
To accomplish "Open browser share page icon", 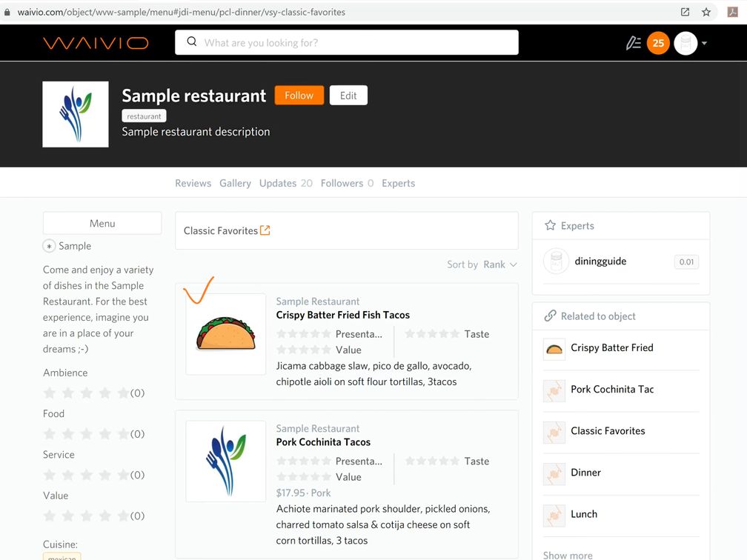I will pyautogui.click(x=685, y=12).
